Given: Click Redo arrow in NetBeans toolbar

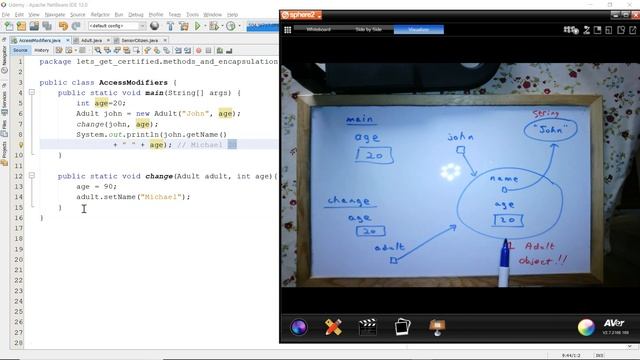Looking at the screenshot, I should tap(76, 26).
